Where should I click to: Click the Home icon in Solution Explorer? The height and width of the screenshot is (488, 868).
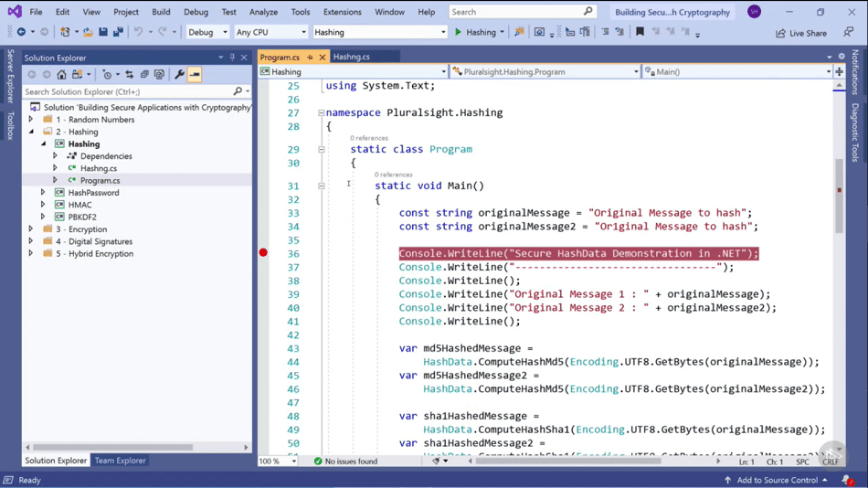tap(61, 74)
